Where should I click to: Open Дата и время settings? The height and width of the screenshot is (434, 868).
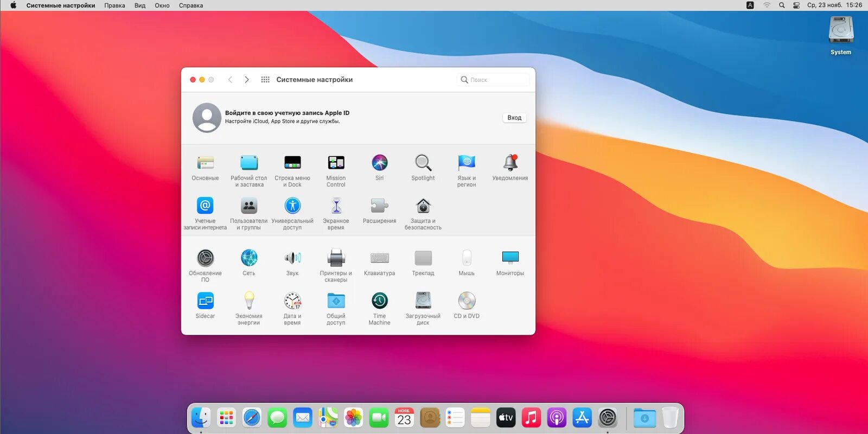pyautogui.click(x=292, y=308)
